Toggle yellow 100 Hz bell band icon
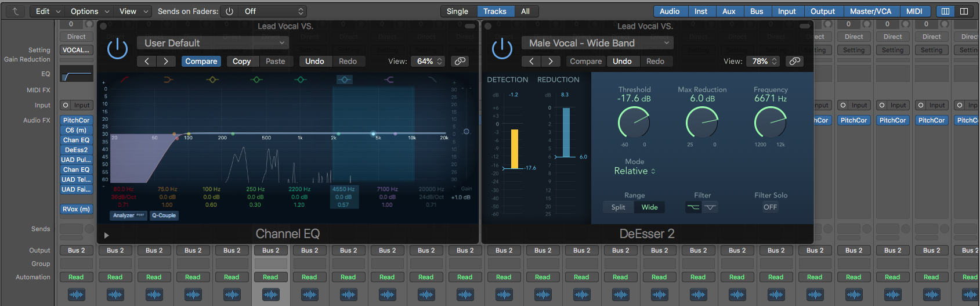This screenshot has width=980, height=306. 212,80
